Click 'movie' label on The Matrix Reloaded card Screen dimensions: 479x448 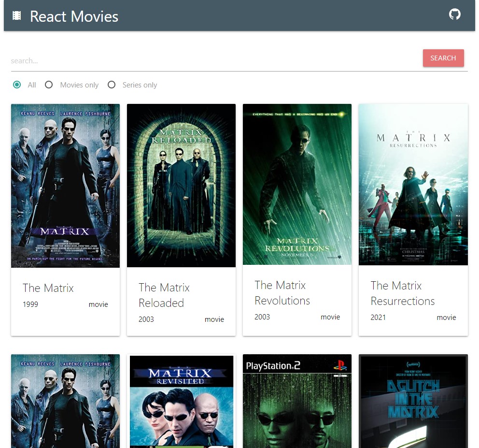(214, 319)
